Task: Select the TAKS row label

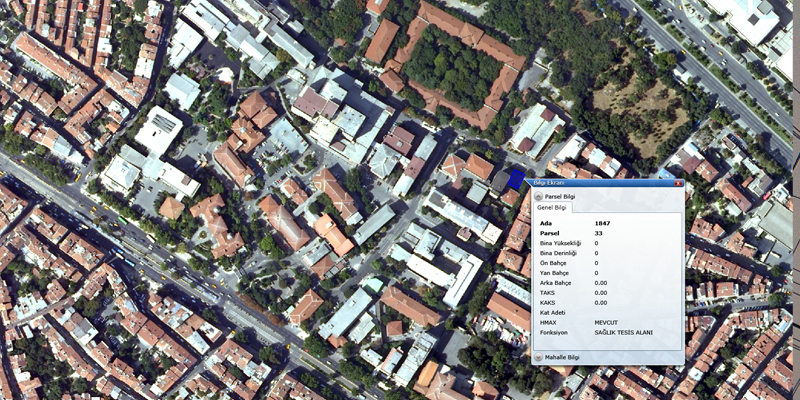Action: pyautogui.click(x=547, y=293)
